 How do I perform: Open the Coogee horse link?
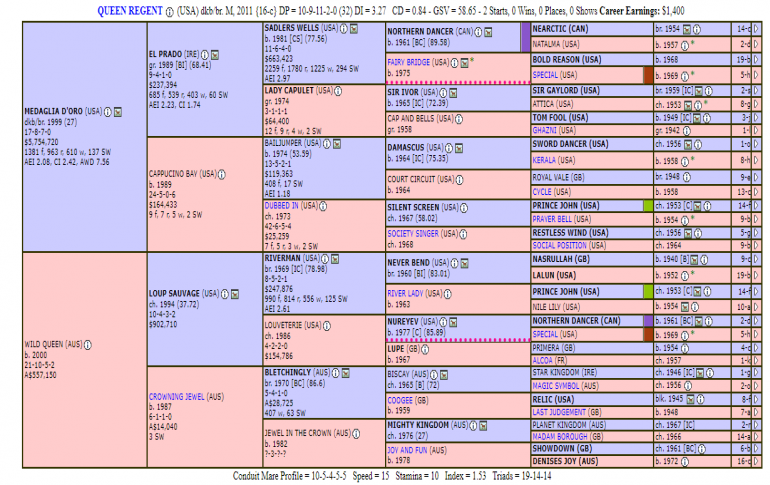pyautogui.click(x=400, y=400)
